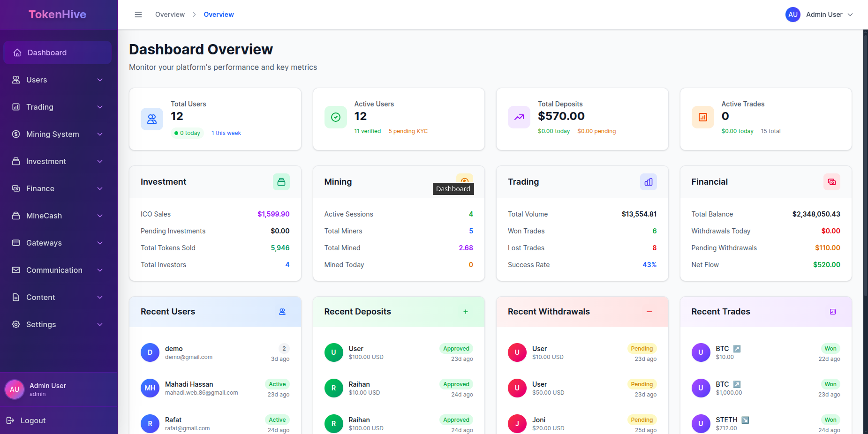Expand the MineCash submenu chevron
Screen dimensions: 868x434
100,216
